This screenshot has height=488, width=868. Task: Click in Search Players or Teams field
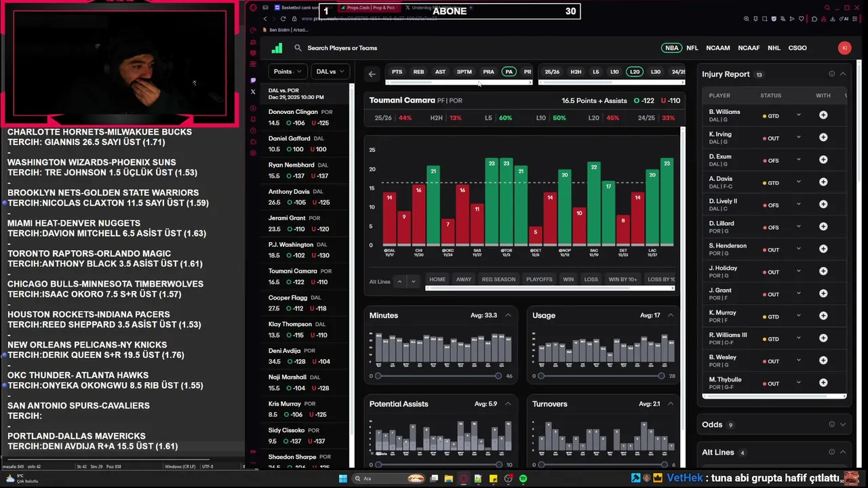point(342,48)
